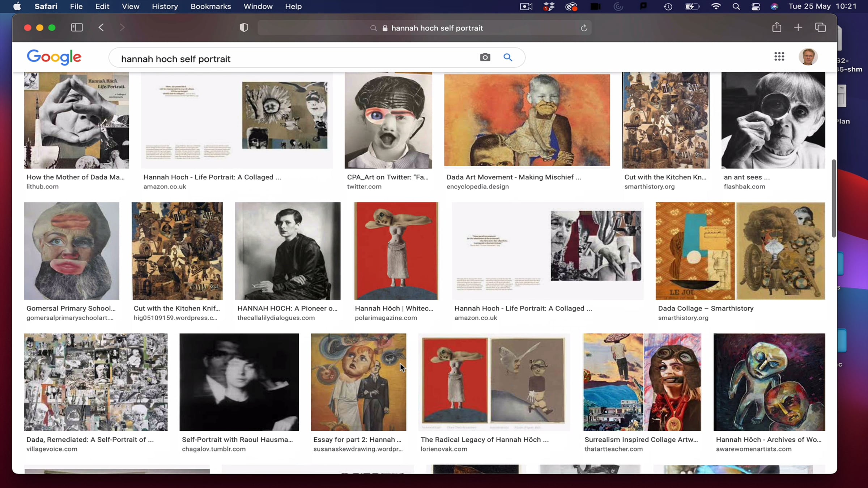The height and width of the screenshot is (488, 868).
Task: Open the Safari Share menu
Action: [x=776, y=27]
